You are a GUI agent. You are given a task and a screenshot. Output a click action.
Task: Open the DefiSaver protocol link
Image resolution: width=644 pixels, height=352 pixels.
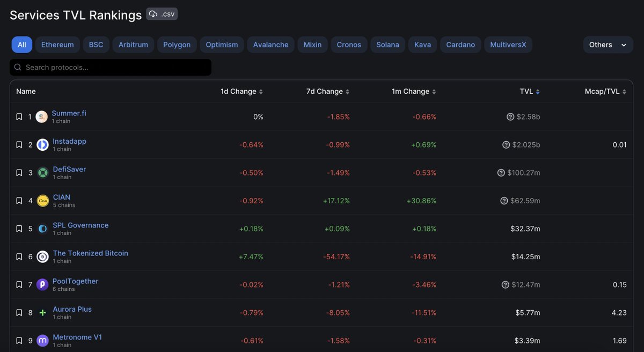tap(69, 169)
